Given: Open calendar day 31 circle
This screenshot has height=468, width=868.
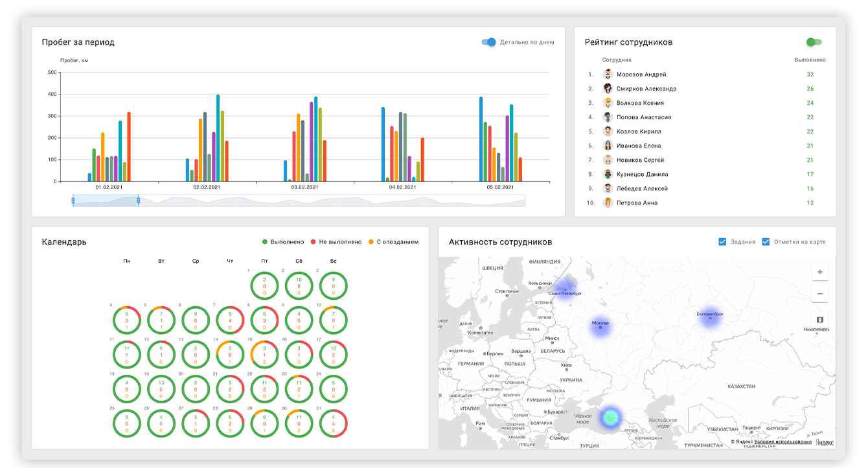Looking at the screenshot, I should point(333,423).
